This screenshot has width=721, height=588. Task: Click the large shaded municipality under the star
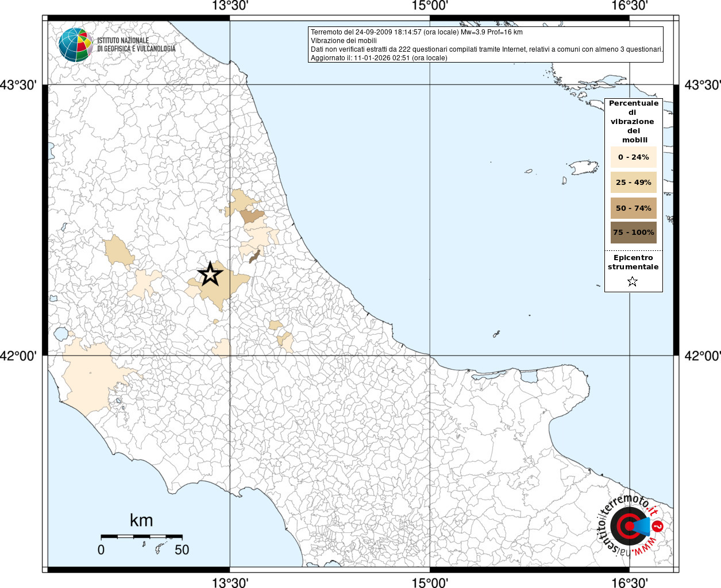(218, 290)
